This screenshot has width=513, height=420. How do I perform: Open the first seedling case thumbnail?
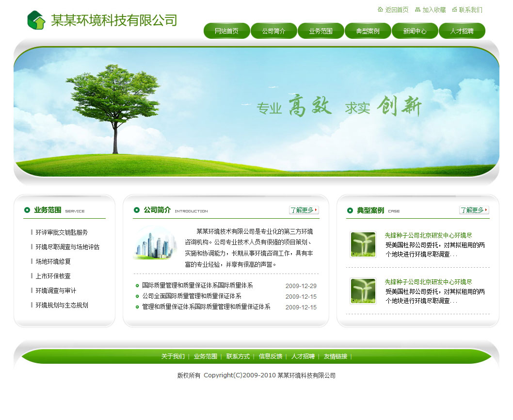(x=363, y=244)
